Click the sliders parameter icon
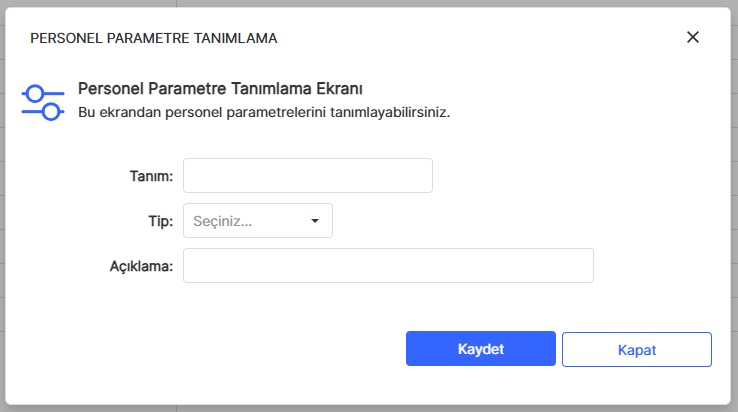 [x=43, y=102]
